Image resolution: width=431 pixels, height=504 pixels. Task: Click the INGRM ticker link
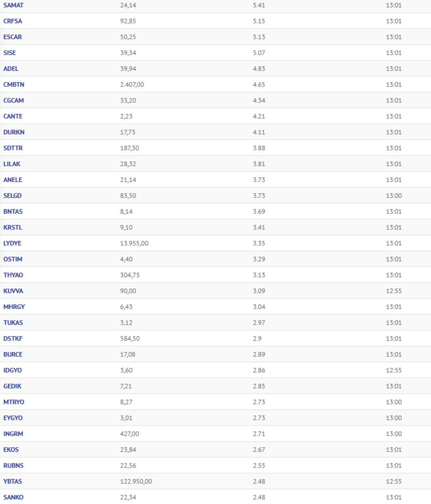(13, 434)
